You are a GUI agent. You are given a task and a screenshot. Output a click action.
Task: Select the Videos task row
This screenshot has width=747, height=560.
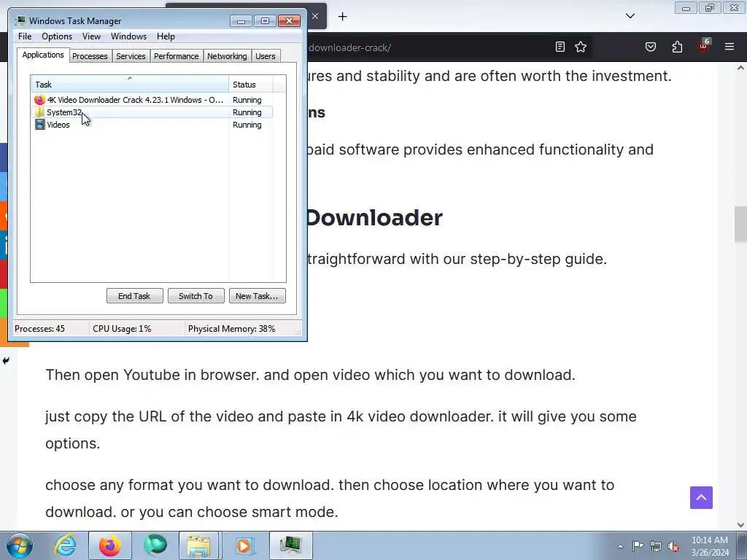(152, 125)
